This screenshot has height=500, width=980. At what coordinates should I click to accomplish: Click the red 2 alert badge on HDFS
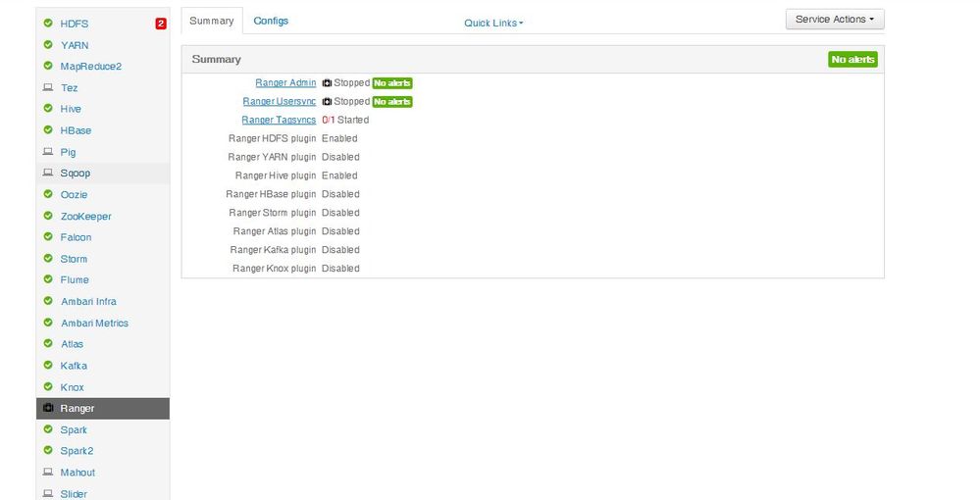(x=161, y=24)
